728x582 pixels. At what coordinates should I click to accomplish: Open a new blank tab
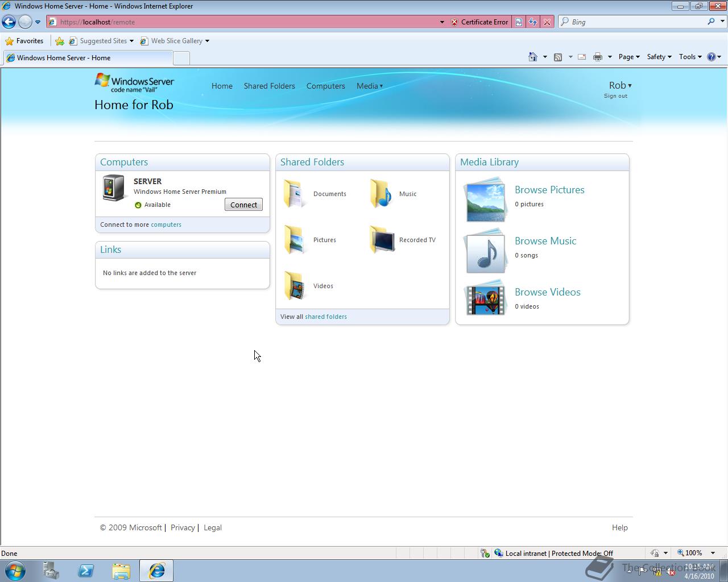tap(181, 58)
